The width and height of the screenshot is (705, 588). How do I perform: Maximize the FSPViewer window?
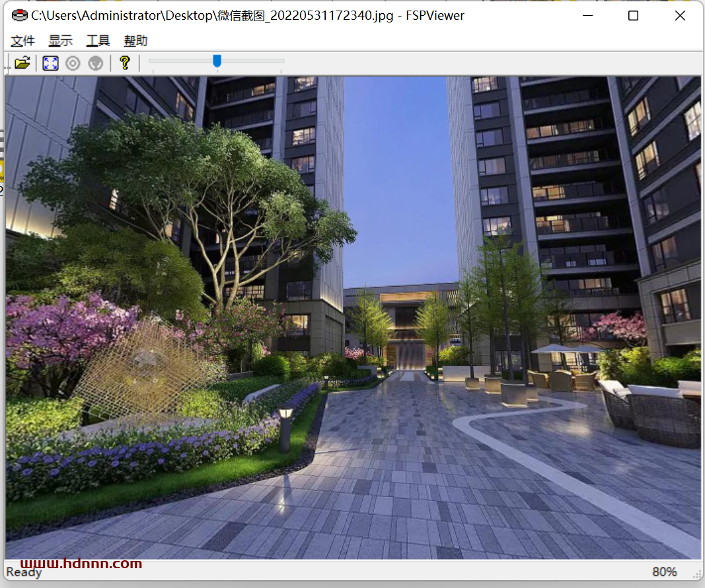[x=633, y=16]
